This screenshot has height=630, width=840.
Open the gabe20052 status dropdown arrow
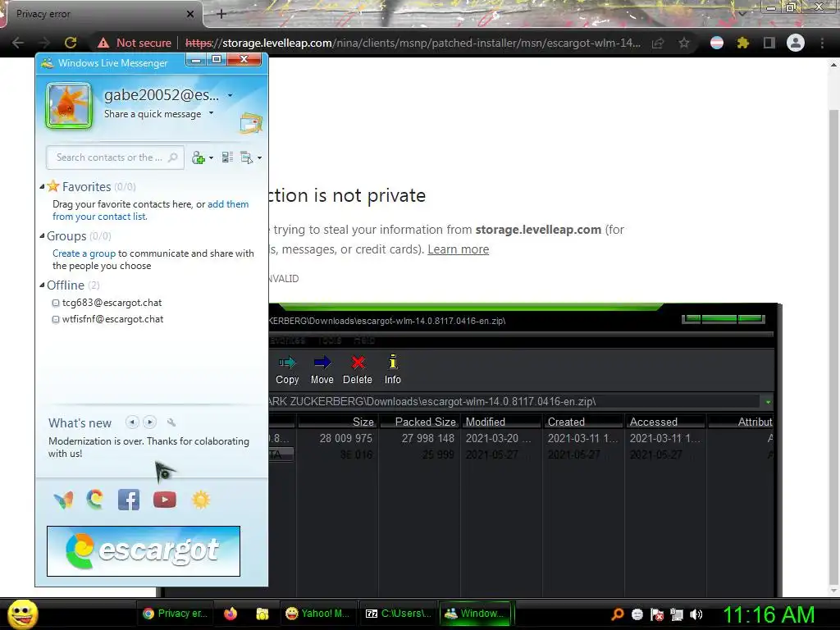[x=231, y=95]
